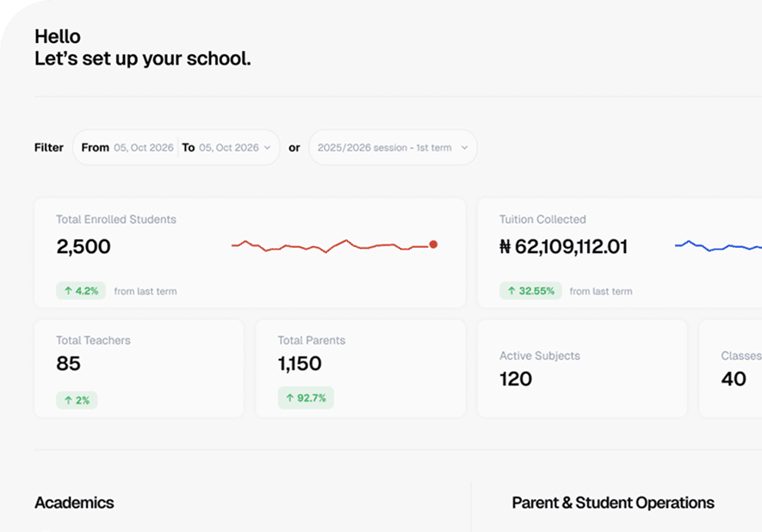Viewport: 762px width, 532px height.
Task: Open the Total Enrolled Students card
Action: click(250, 252)
